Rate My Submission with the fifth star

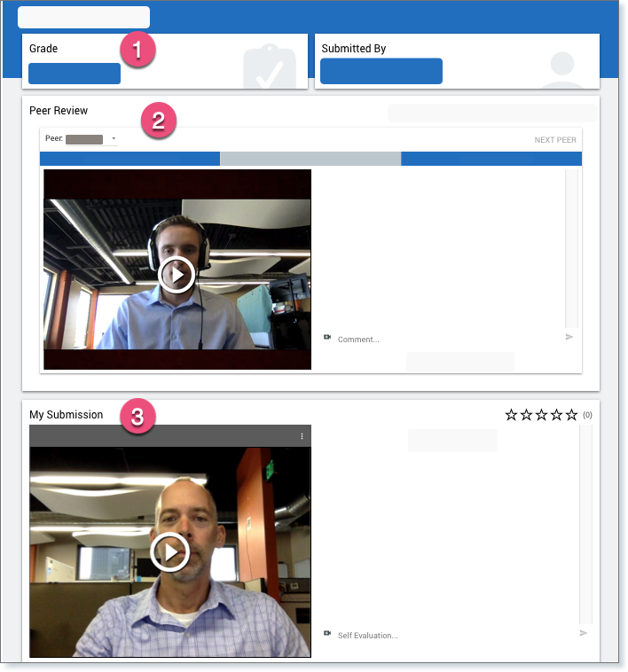pyautogui.click(x=571, y=415)
